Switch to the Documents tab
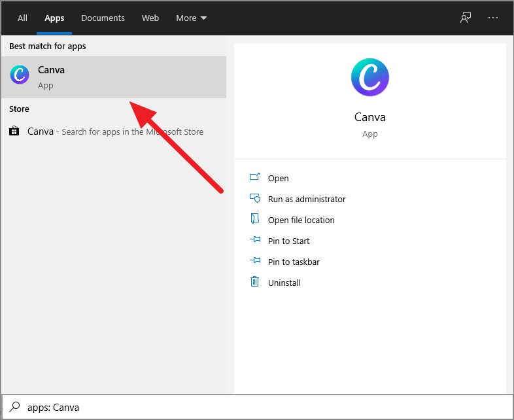The image size is (514, 420). point(103,18)
